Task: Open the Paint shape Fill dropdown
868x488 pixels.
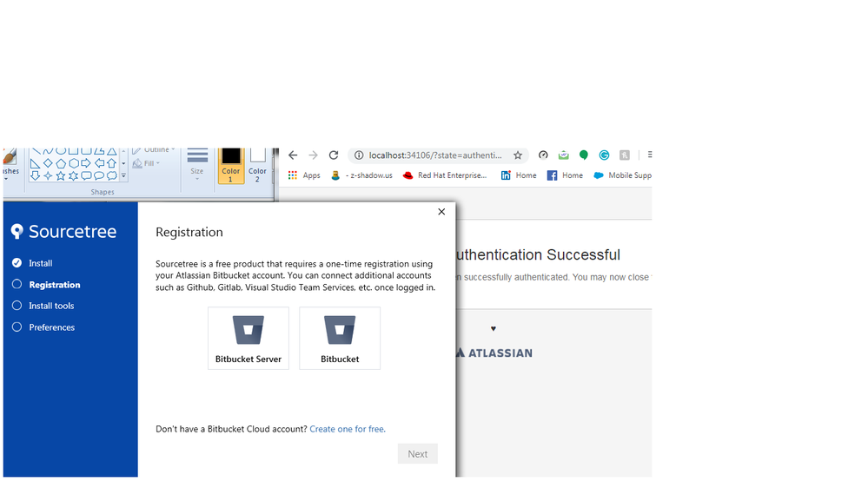Action: pyautogui.click(x=146, y=163)
